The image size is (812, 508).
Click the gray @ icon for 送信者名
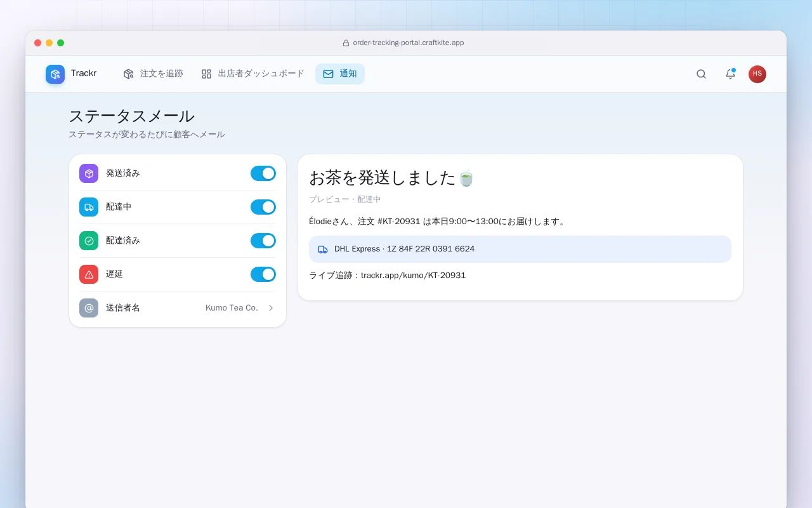[x=89, y=308]
